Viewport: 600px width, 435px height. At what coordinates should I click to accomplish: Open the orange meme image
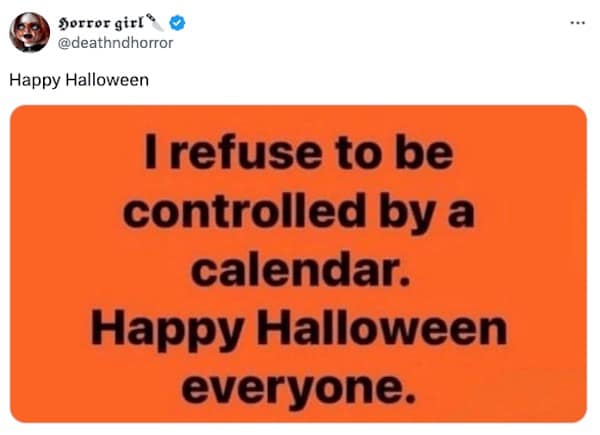(x=298, y=263)
